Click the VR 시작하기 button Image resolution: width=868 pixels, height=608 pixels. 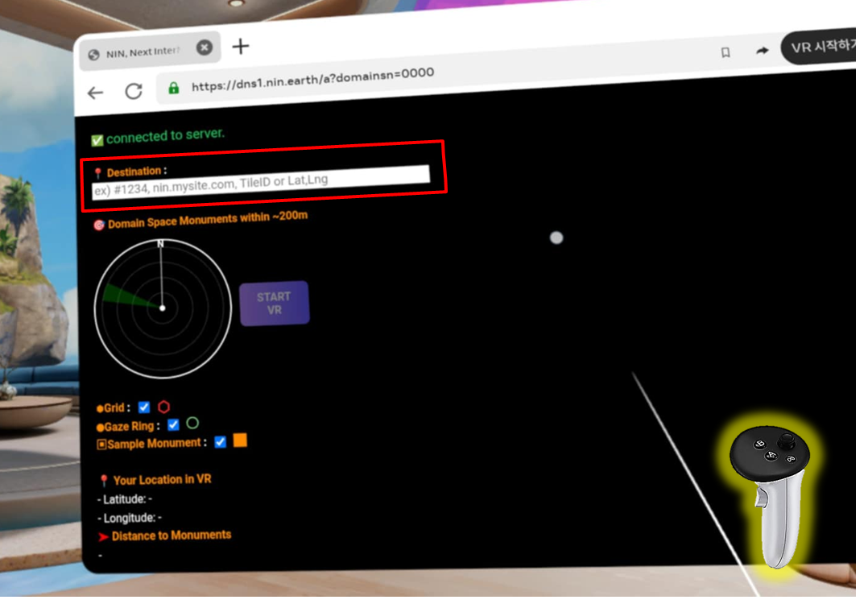pos(821,47)
